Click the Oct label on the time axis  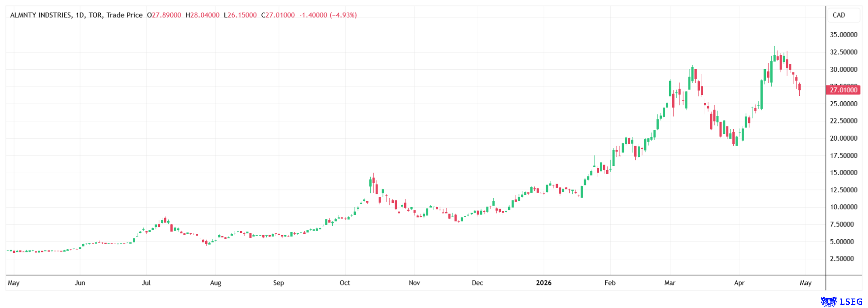(x=344, y=283)
